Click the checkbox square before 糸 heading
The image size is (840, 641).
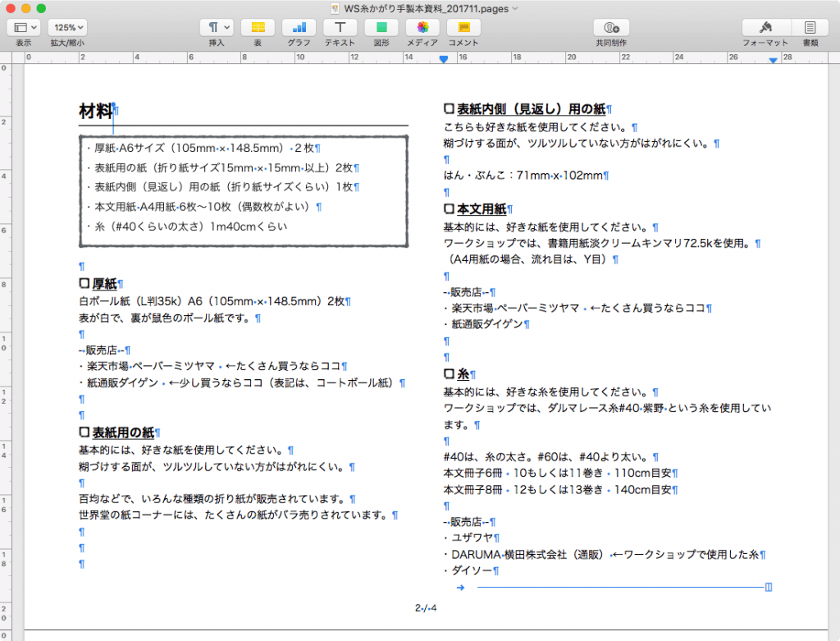click(x=449, y=373)
